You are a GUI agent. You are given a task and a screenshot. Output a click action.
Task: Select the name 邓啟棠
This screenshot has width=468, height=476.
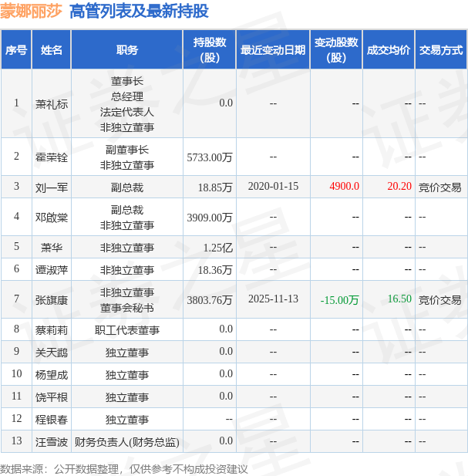[x=52, y=218]
